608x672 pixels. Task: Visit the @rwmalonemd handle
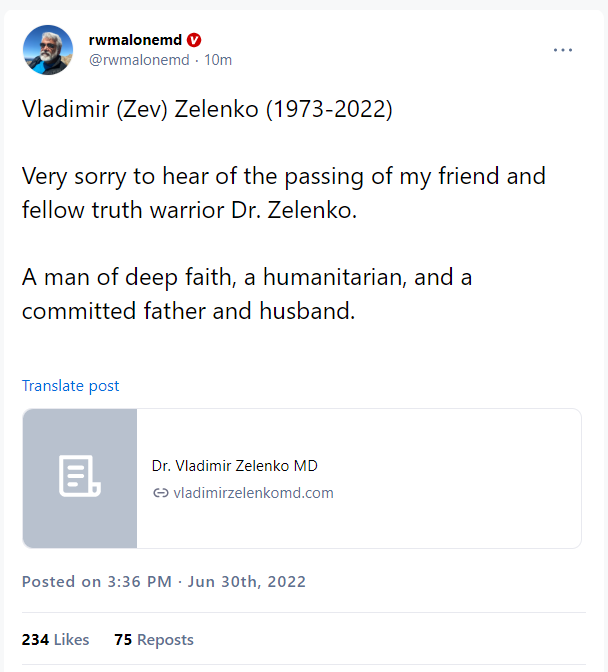[139, 60]
